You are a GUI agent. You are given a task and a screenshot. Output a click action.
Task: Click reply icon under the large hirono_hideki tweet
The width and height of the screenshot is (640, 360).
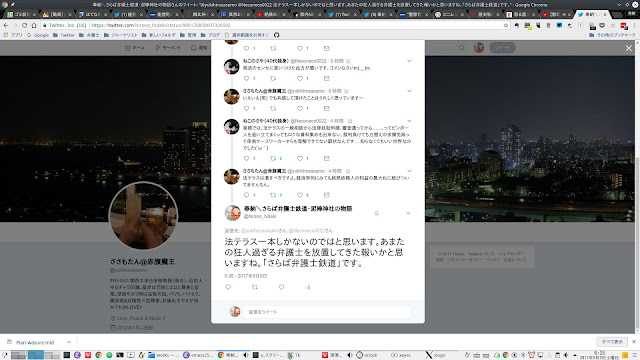[x=228, y=287]
